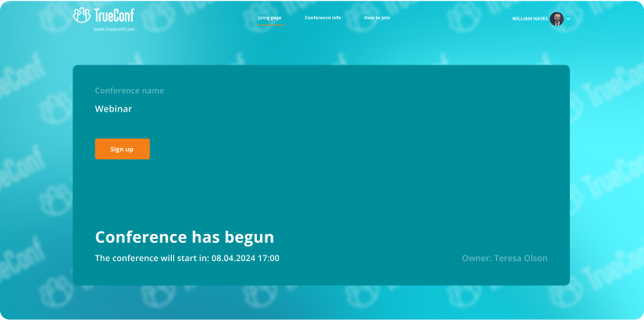Viewport: 644px width, 320px height.
Task: Click the conference start date 08.04.2024 17:00
Action: tap(246, 258)
